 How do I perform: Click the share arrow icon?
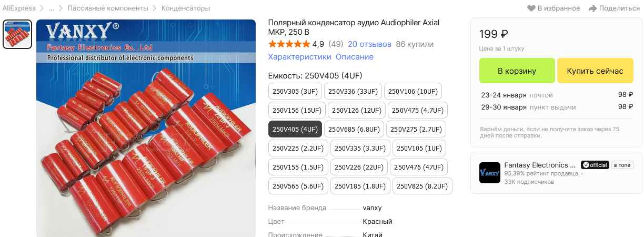(x=592, y=8)
